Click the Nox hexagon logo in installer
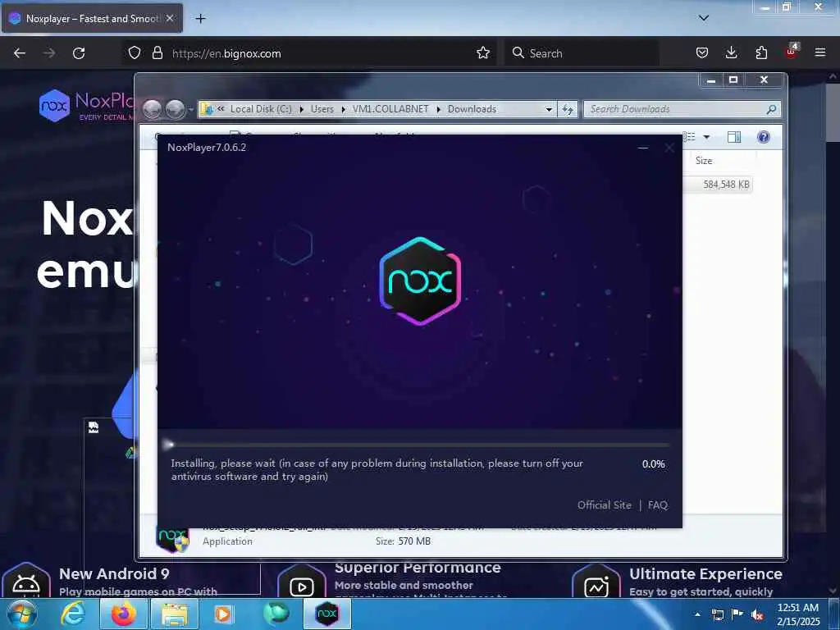Image resolution: width=840 pixels, height=630 pixels. pyautogui.click(x=420, y=281)
